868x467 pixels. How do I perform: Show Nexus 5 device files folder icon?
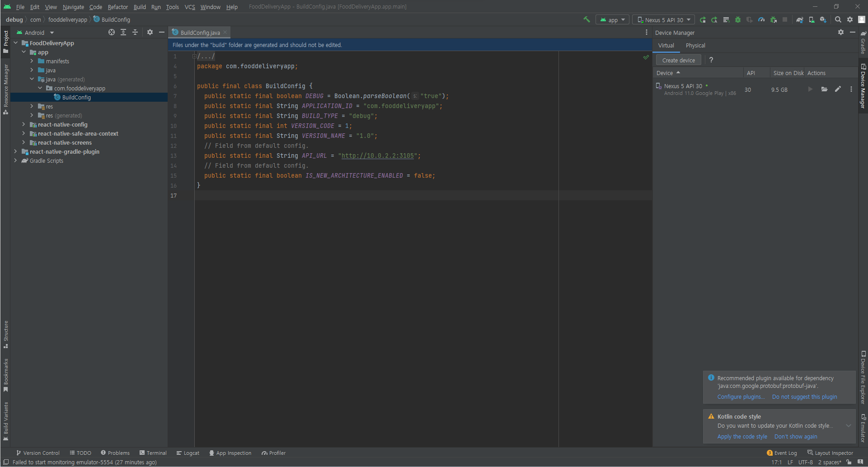pos(824,89)
